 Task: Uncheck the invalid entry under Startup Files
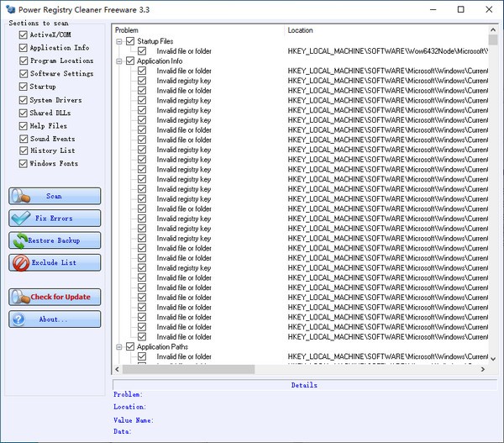142,51
